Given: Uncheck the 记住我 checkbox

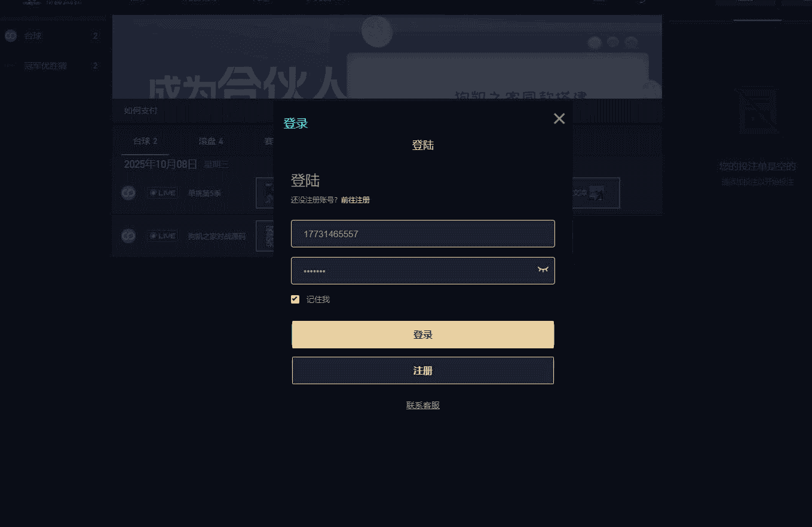Looking at the screenshot, I should click(295, 299).
